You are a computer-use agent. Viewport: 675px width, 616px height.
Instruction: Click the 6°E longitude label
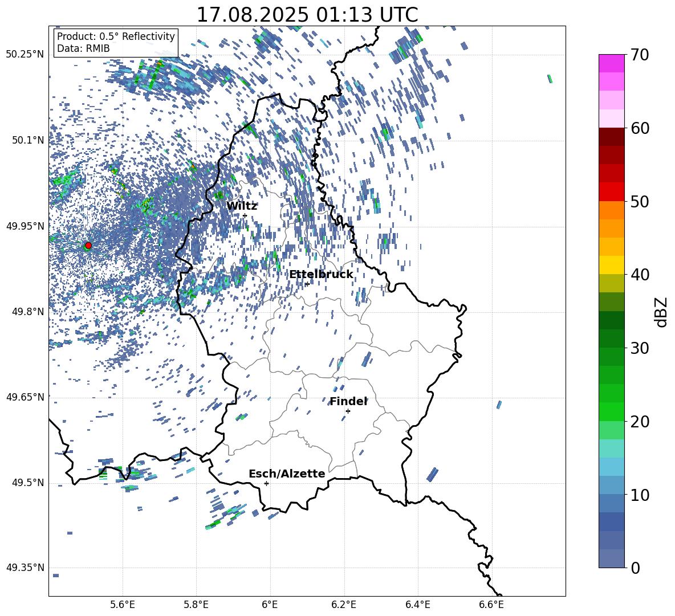[x=270, y=605]
